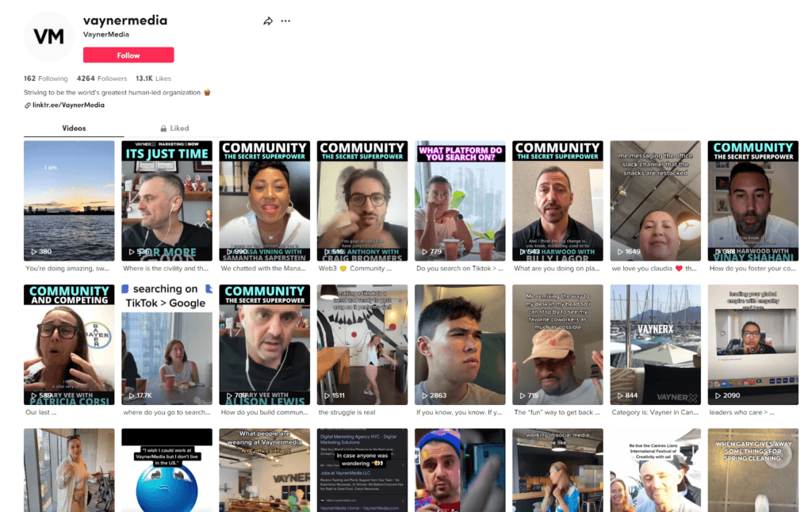Click the play count icon showing 779
Viewport: 812px width, 512px height.
425,251
